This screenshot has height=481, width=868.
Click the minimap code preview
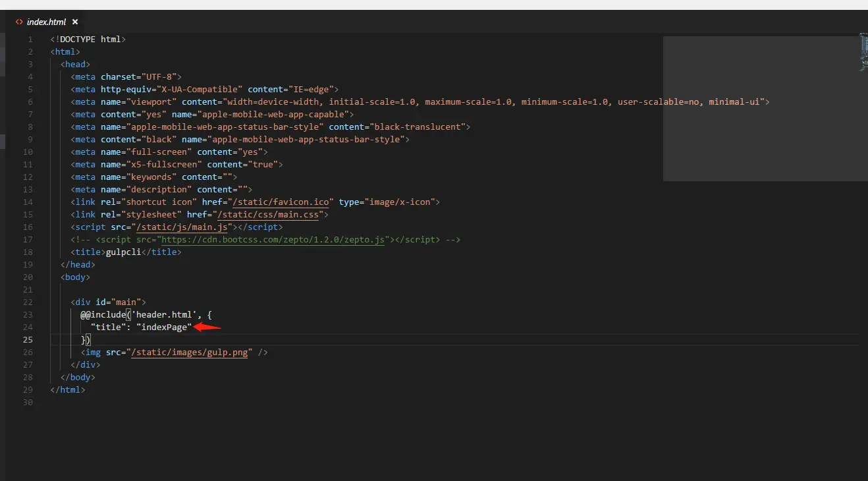click(x=863, y=52)
